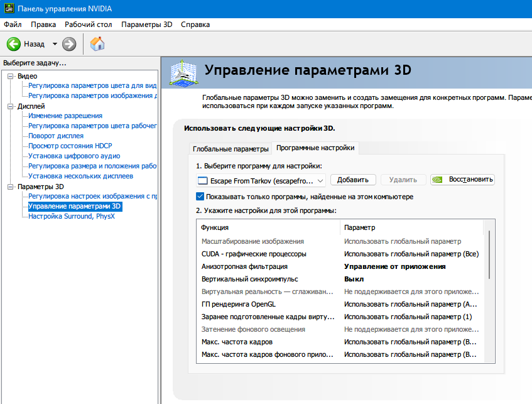Open Настройка Surround, PhysX
Screen dimensions: 532x404
pyautogui.click(x=71, y=216)
